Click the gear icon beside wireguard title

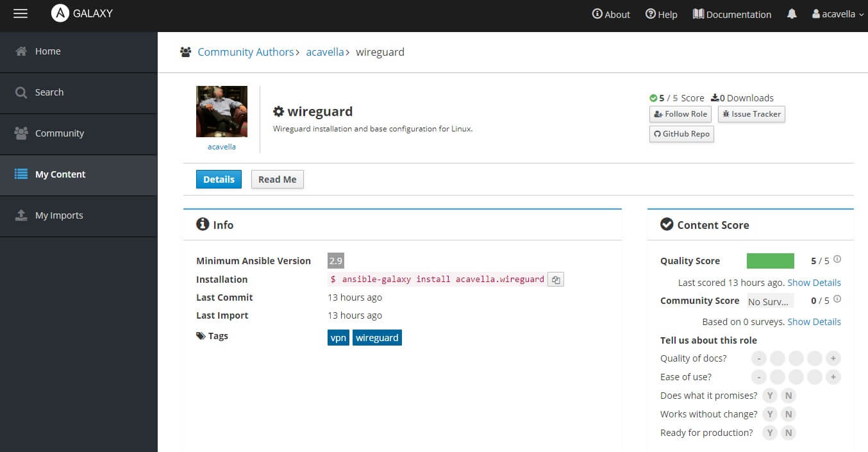pos(278,112)
